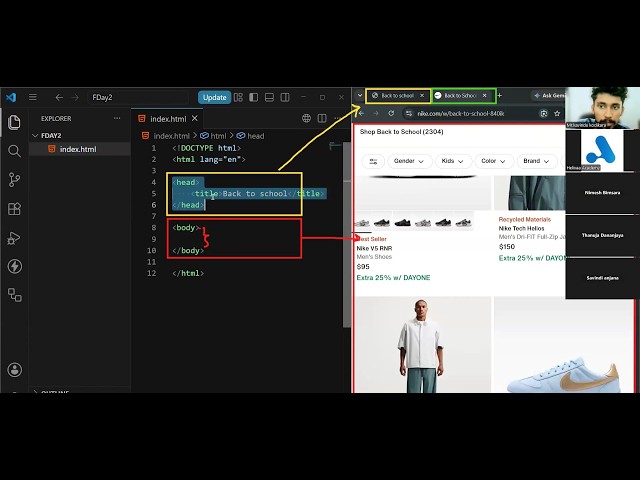Click the Ask Gemini button
The width and height of the screenshot is (640, 480).
point(549,96)
